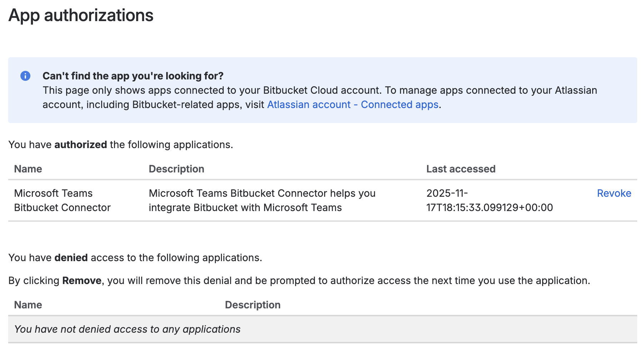Click the Last accessed column header
Image resolution: width=644 pixels, height=352 pixels.
(460, 169)
